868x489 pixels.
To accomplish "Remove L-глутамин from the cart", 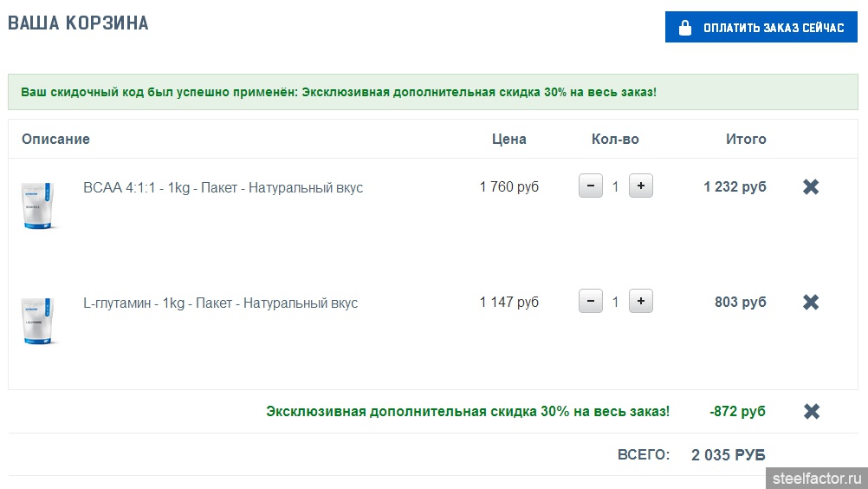I will click(811, 303).
